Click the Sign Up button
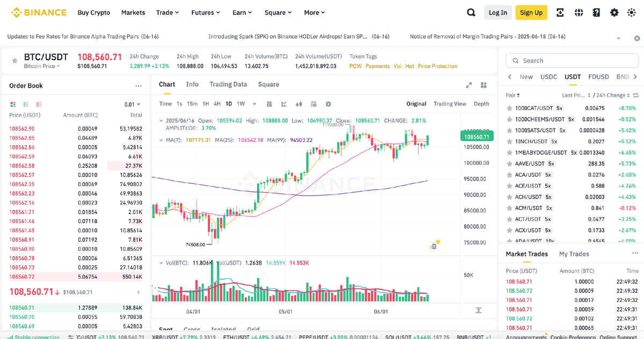Screen dimensions: 644x339 [x=531, y=12]
